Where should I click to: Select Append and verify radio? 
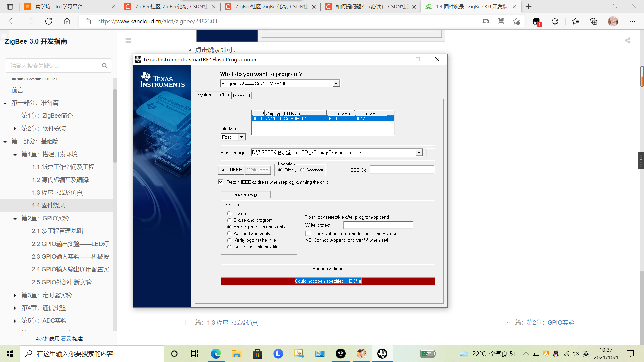click(229, 234)
